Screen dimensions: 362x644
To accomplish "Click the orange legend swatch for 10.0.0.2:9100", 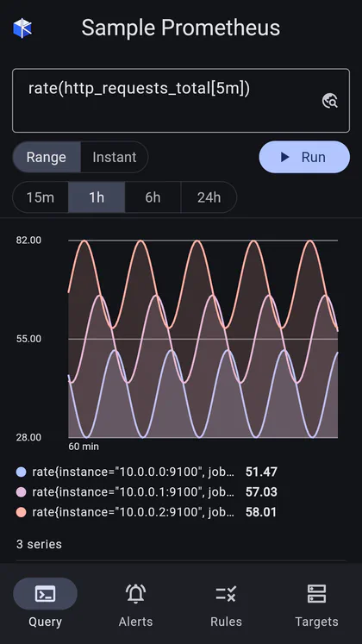I will pos(21,512).
